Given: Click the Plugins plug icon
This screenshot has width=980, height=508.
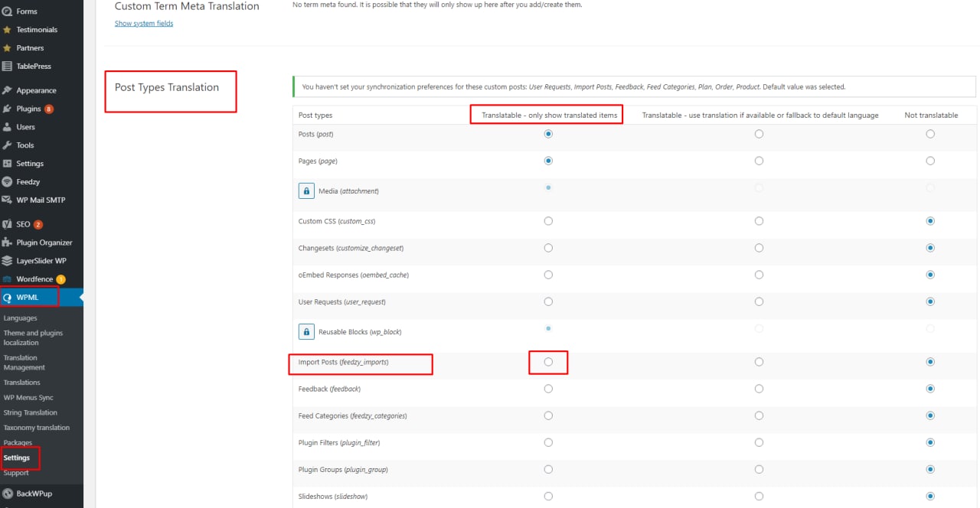Looking at the screenshot, I should 7,109.
